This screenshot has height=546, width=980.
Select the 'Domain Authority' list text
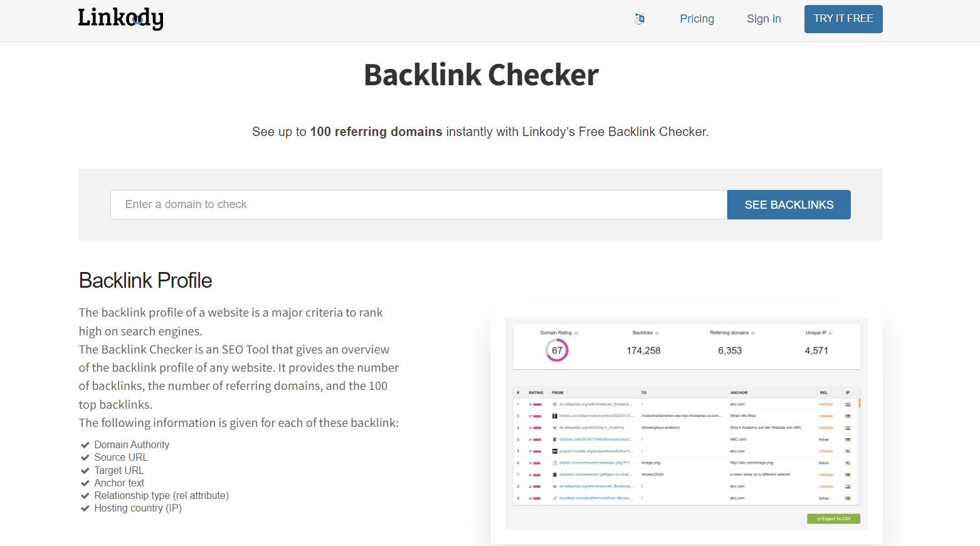tap(132, 444)
